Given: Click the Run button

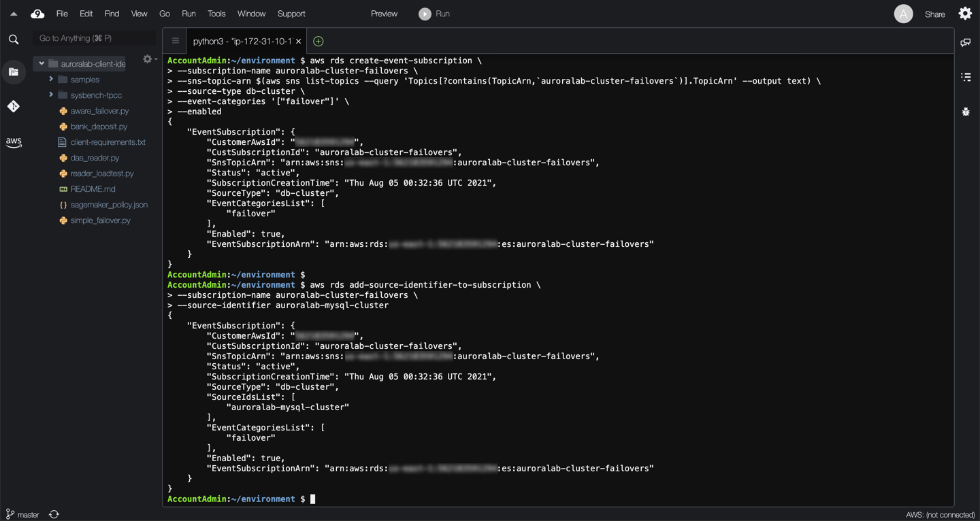Looking at the screenshot, I should (x=435, y=14).
